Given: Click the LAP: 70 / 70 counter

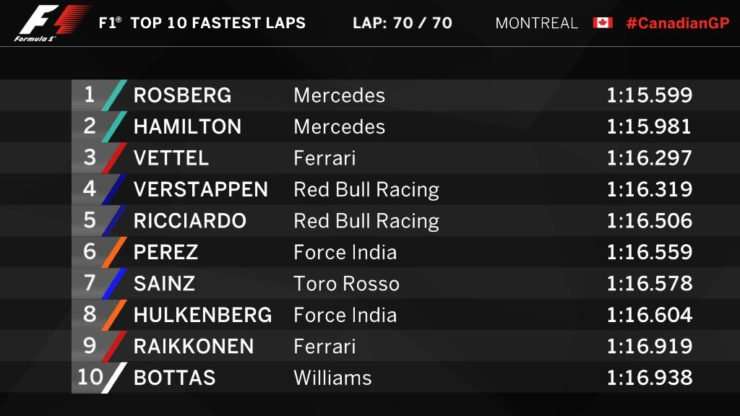Looking at the screenshot, I should tap(403, 23).
